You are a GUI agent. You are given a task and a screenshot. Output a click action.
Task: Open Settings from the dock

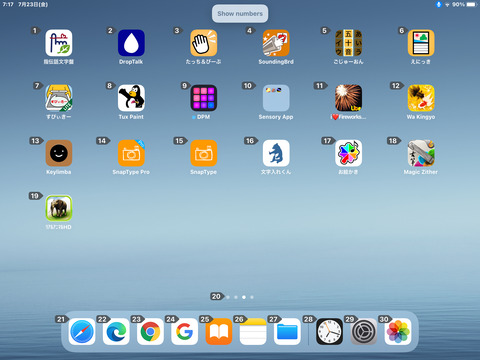click(364, 332)
